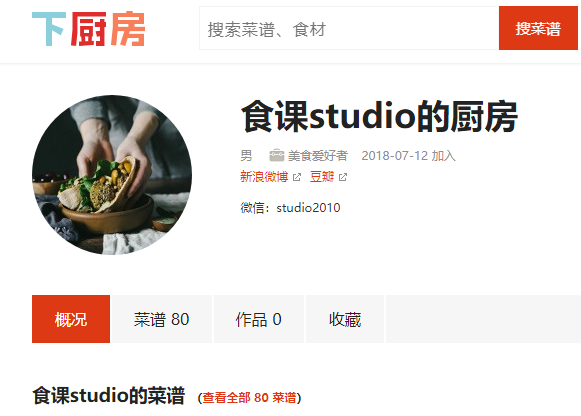The image size is (581, 416).
Task: Click the 2018-07-12 加入 join date
Action: click(x=408, y=156)
